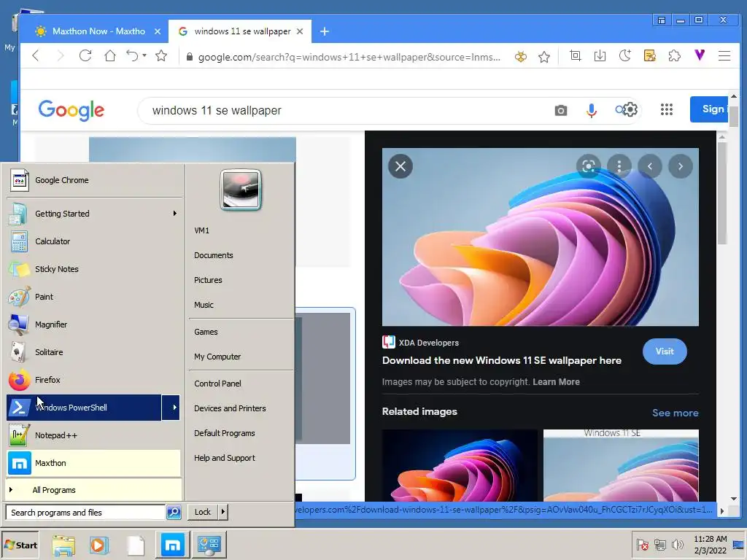This screenshot has width=747, height=560.
Task: Show previous image in preview
Action: [x=650, y=166]
